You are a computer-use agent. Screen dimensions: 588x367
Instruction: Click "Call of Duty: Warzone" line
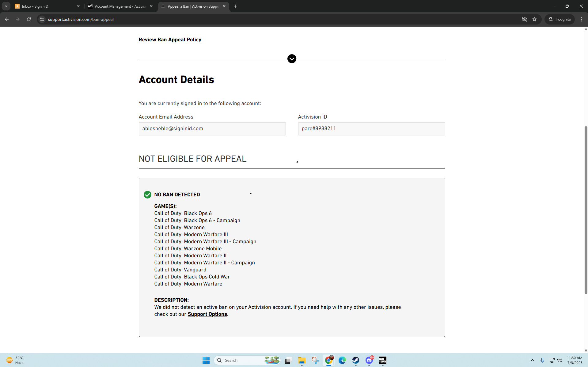(180, 227)
